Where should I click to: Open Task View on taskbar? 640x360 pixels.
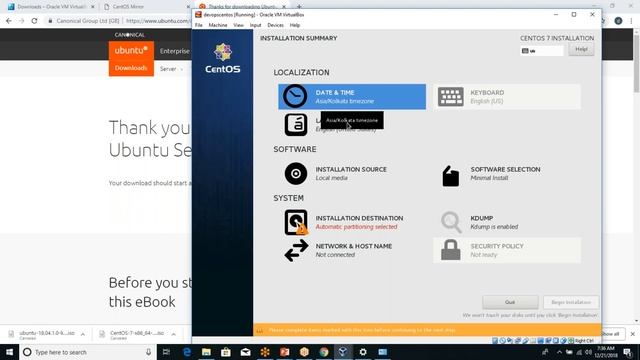[166, 352]
